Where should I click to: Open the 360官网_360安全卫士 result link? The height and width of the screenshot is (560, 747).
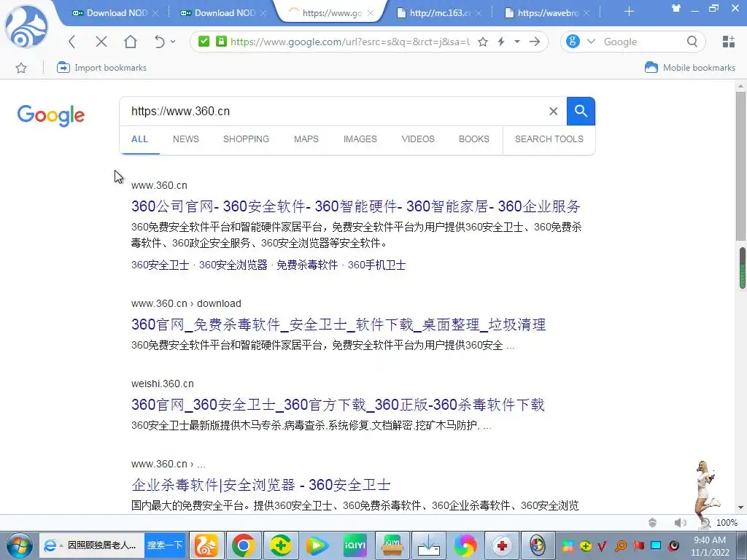pyautogui.click(x=338, y=405)
